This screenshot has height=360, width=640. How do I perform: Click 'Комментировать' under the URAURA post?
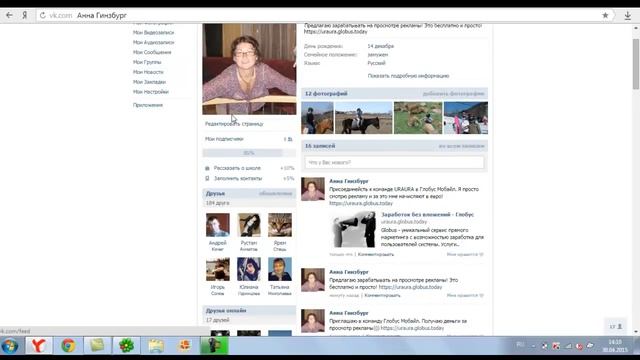click(376, 254)
